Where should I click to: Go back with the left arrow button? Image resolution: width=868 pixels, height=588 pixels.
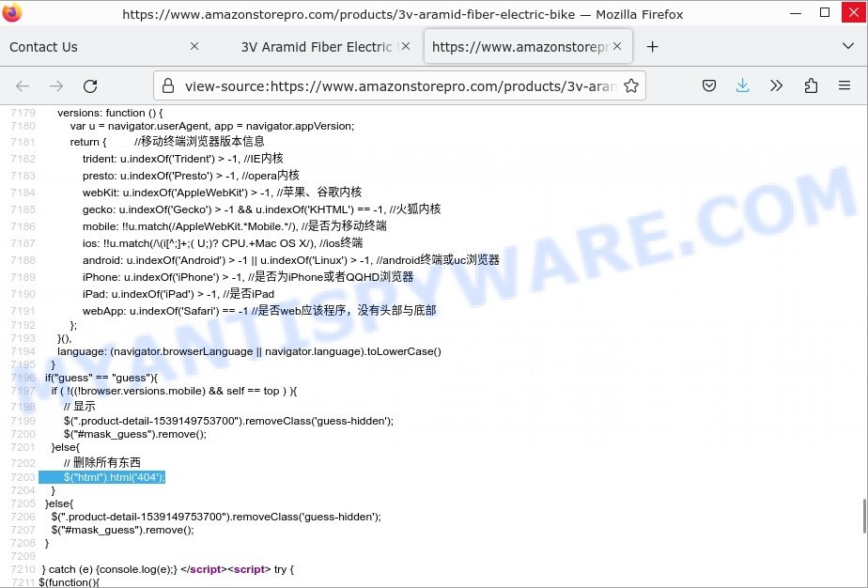coord(23,85)
